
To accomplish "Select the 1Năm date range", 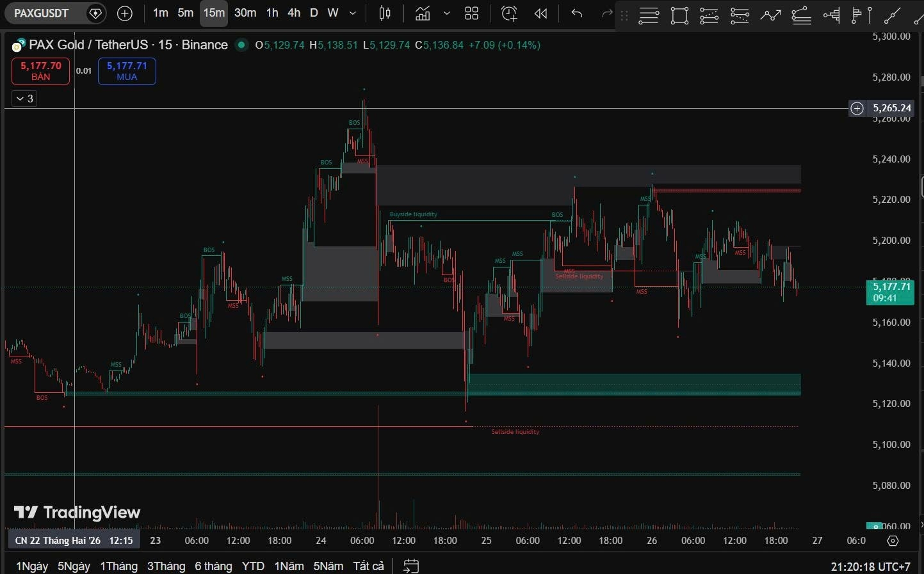I will (x=289, y=566).
